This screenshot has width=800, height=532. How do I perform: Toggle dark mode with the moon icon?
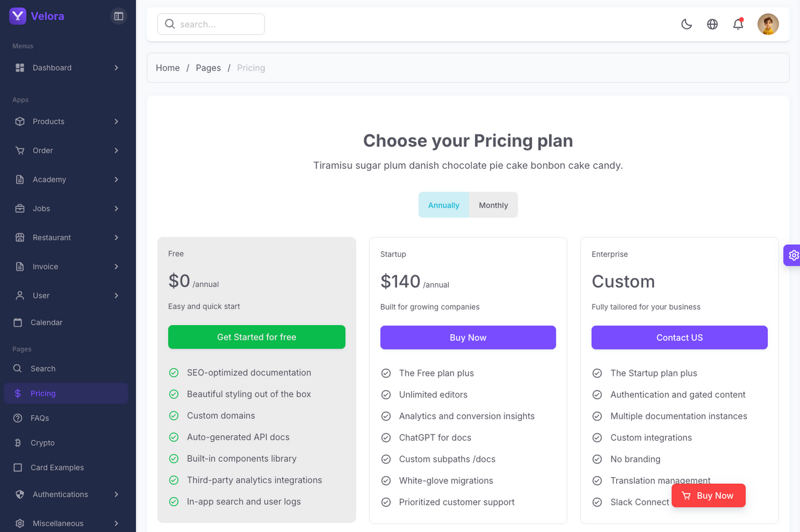click(687, 24)
